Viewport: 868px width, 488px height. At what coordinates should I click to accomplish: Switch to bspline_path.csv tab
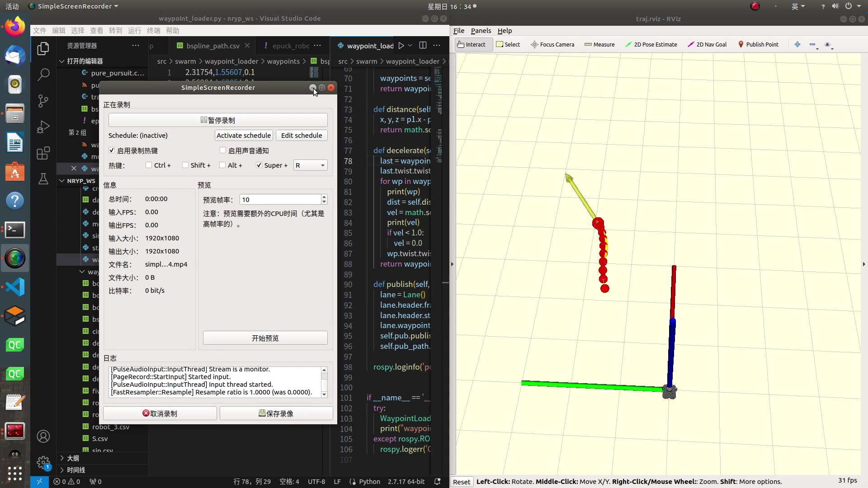(212, 46)
